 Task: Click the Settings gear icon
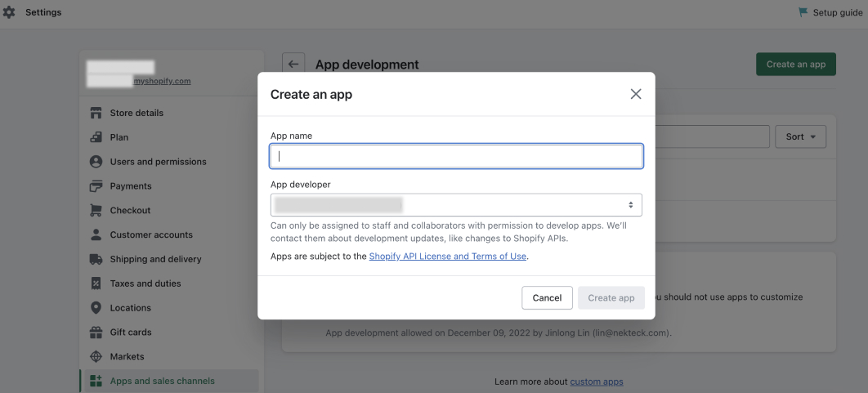[x=9, y=12]
